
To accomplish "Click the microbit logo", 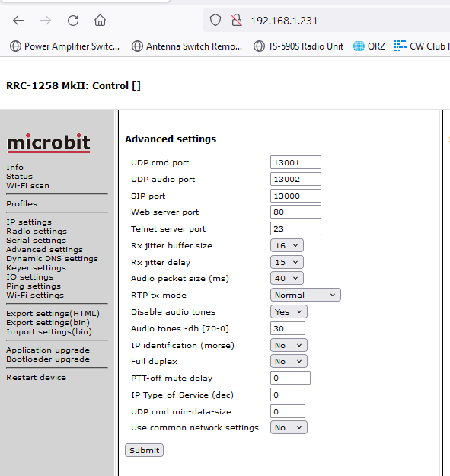I will tap(49, 143).
